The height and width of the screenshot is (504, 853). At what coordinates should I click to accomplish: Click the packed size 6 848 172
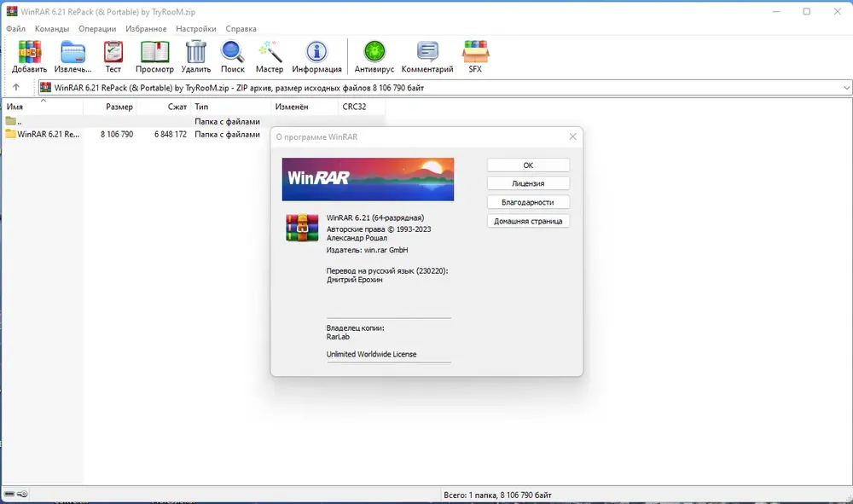tap(171, 134)
